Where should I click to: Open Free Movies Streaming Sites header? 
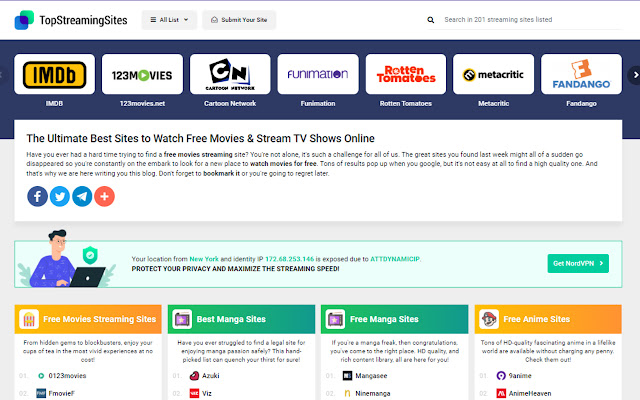point(88,319)
